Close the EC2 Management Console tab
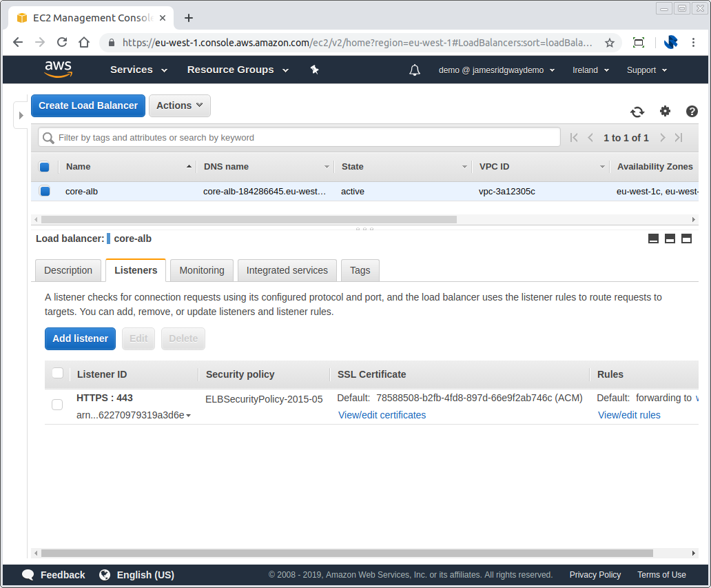711x588 pixels. [163, 18]
